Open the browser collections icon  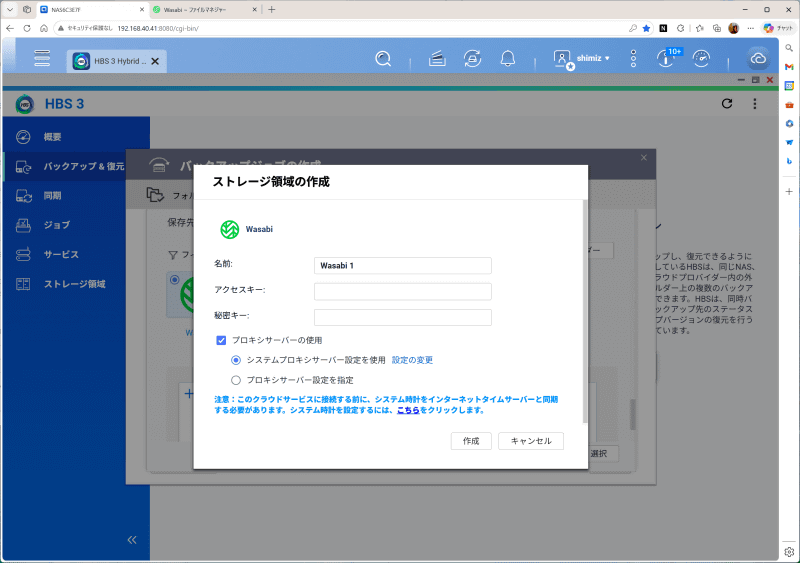pos(717,29)
